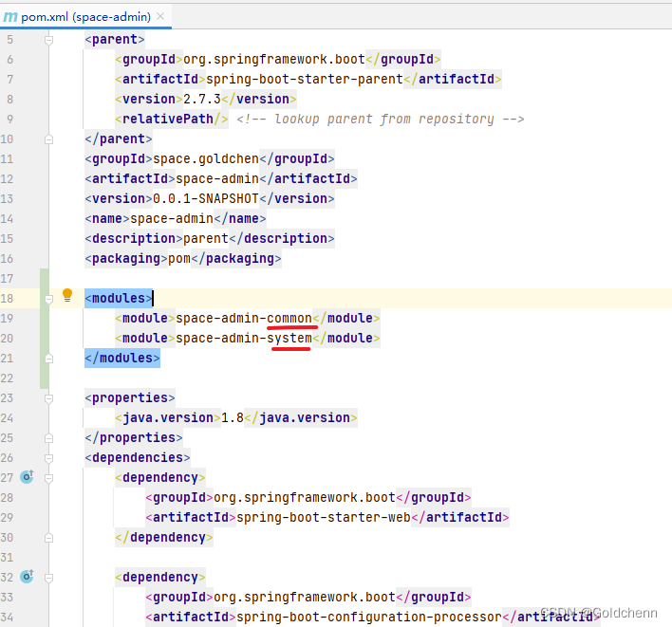
Task: Click the packaging value pom
Action: [179, 259]
